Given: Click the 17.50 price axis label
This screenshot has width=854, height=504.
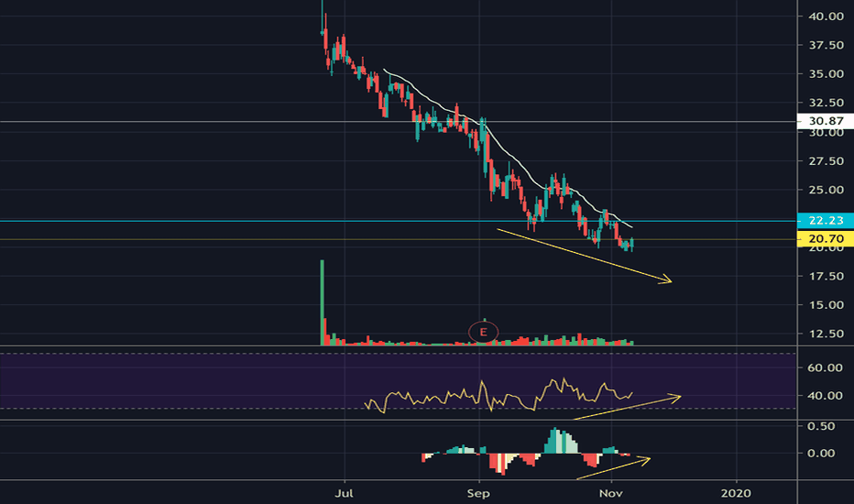Looking at the screenshot, I should click(x=826, y=276).
